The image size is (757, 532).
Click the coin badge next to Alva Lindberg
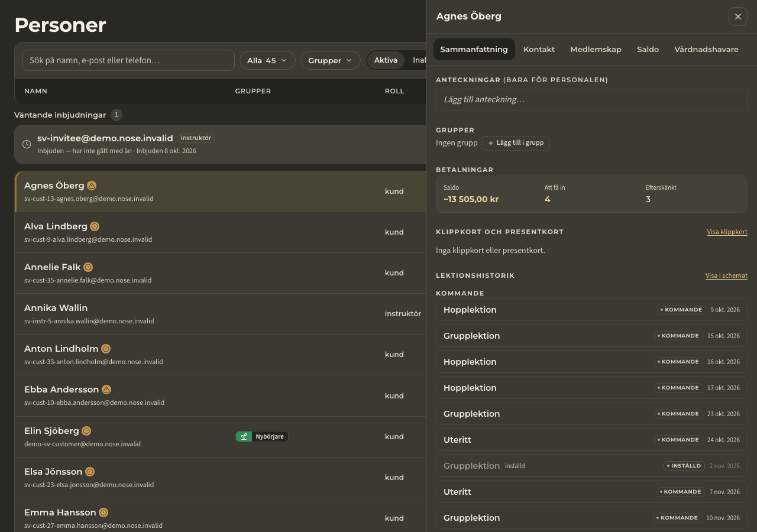(95, 226)
